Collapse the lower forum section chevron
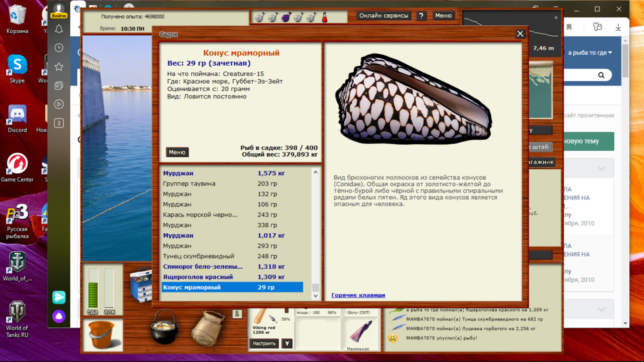 601,310
